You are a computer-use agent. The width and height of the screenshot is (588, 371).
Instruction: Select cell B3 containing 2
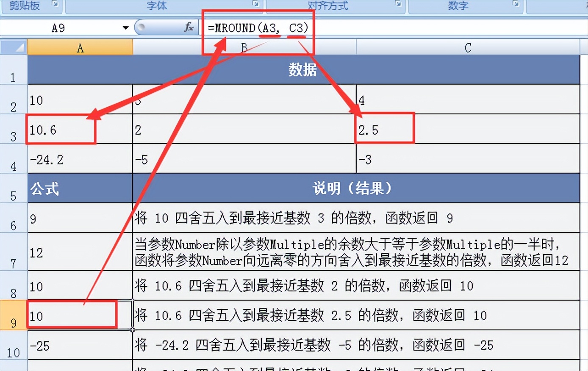click(244, 129)
